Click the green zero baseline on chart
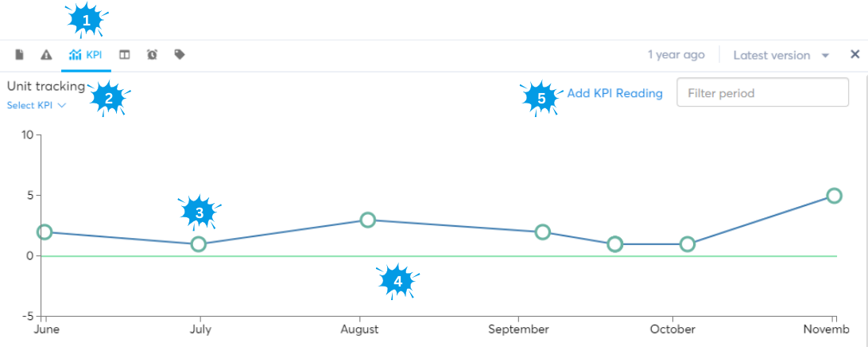868x347 pixels. (477, 256)
